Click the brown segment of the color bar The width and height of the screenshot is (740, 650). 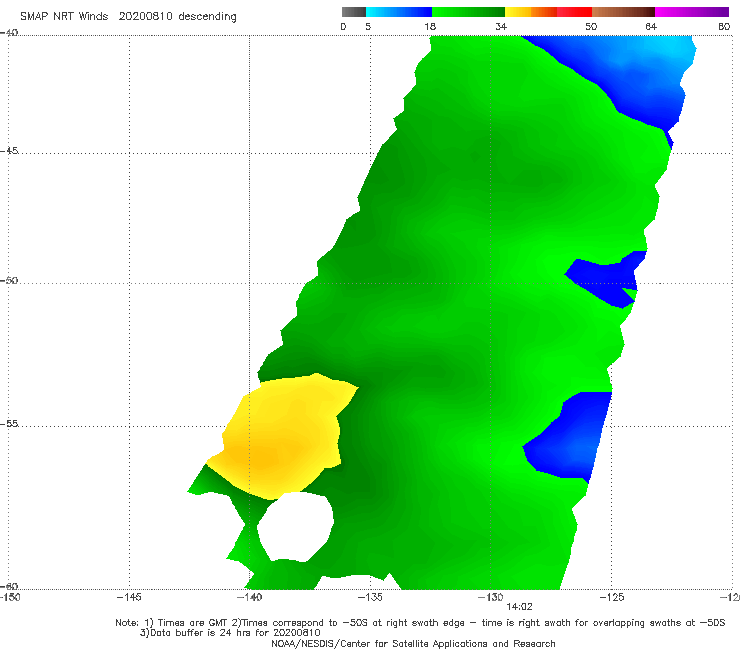pos(623,12)
